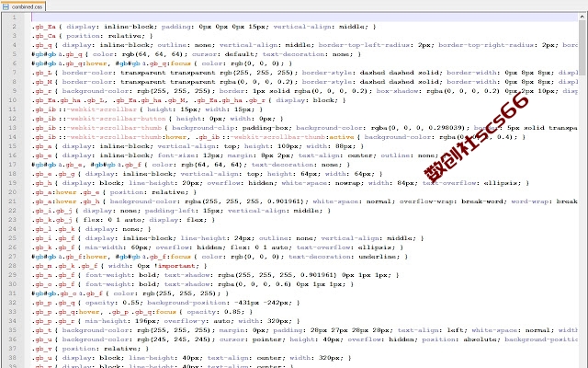Image resolution: width=588 pixels, height=368 pixels.
Task: Click the ".gb_L" selector on line 7
Action: click(41, 73)
